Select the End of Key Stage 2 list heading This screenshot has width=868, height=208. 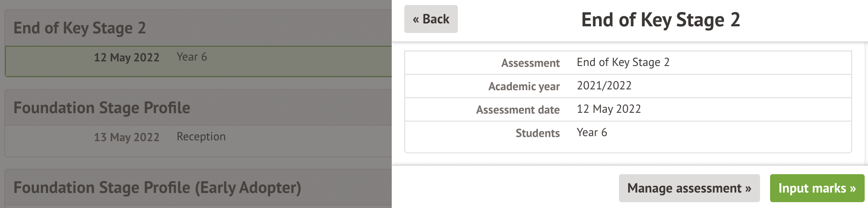(80, 28)
